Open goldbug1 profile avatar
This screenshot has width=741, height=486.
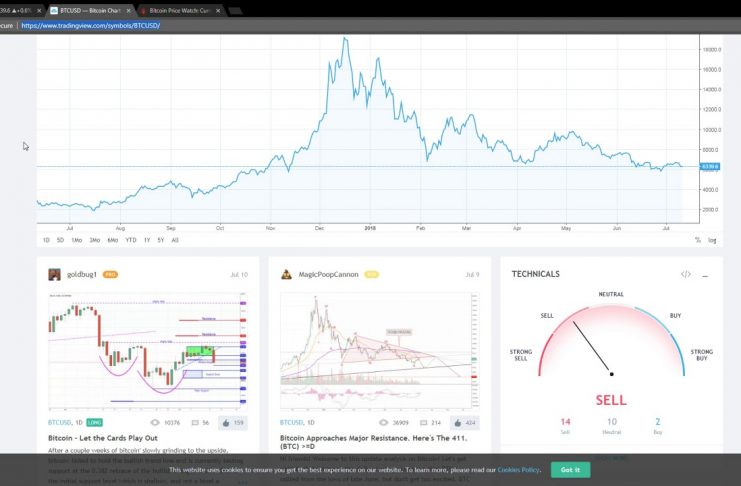54,274
